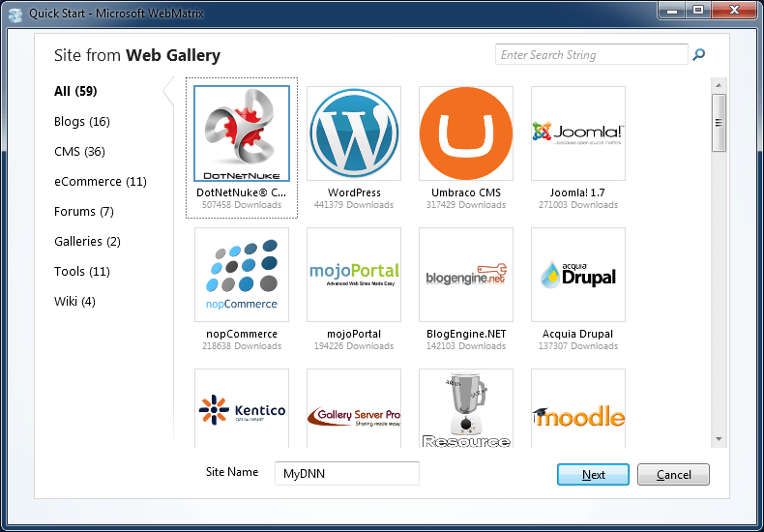Click the '507458 Downloads' text under DotNetNuke
Viewport: 764px width, 532px height.
pyautogui.click(x=242, y=205)
